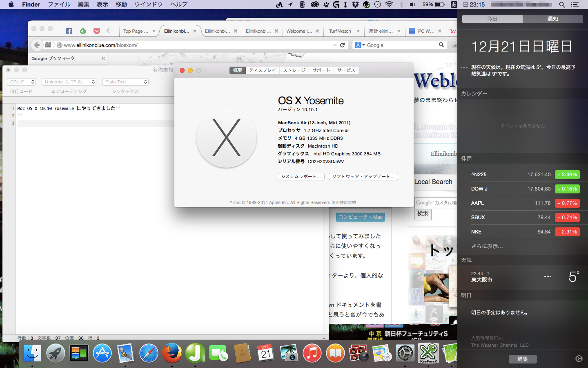Open iBooks from the Dock

tap(335, 353)
